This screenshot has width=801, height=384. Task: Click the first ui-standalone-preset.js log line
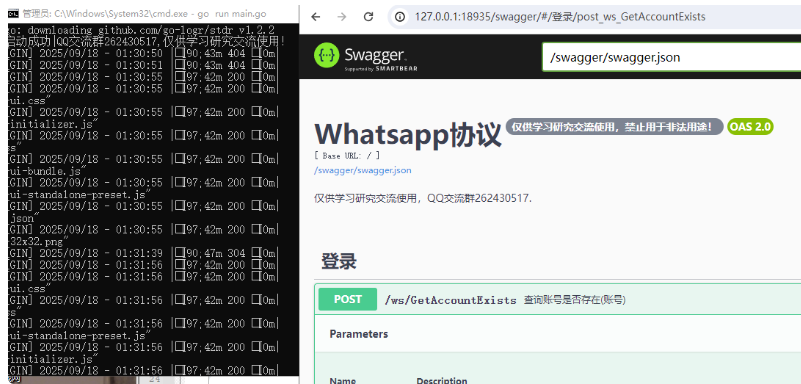pyautogui.click(x=80, y=194)
